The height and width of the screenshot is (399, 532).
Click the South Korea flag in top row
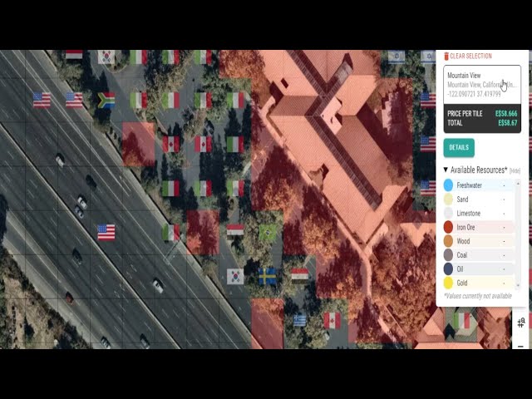point(106,57)
